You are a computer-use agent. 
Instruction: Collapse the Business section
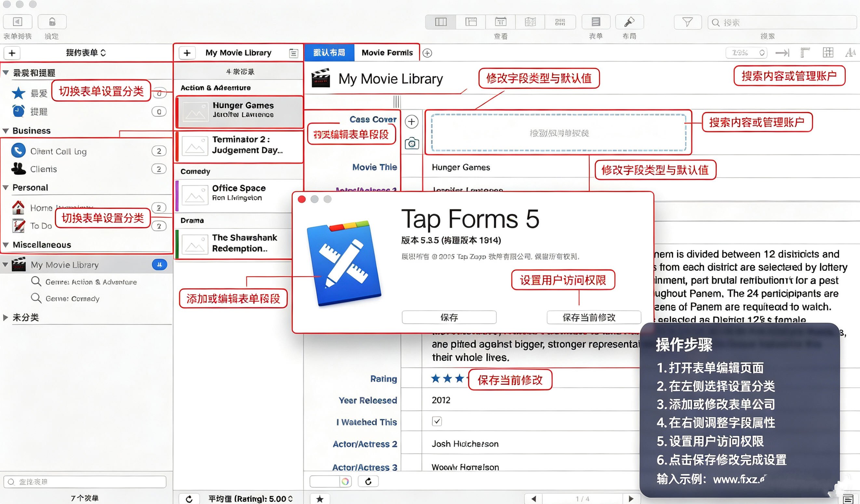point(6,131)
